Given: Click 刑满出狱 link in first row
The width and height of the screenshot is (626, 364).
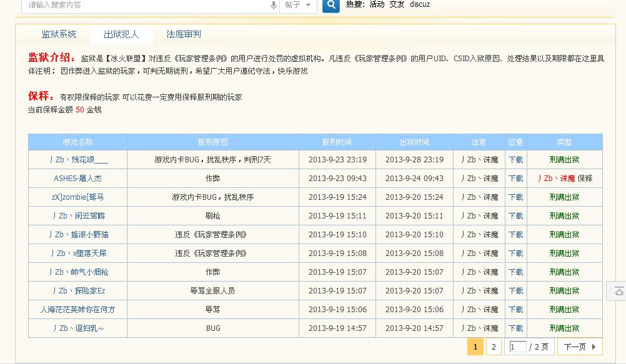Looking at the screenshot, I should 563,160.
